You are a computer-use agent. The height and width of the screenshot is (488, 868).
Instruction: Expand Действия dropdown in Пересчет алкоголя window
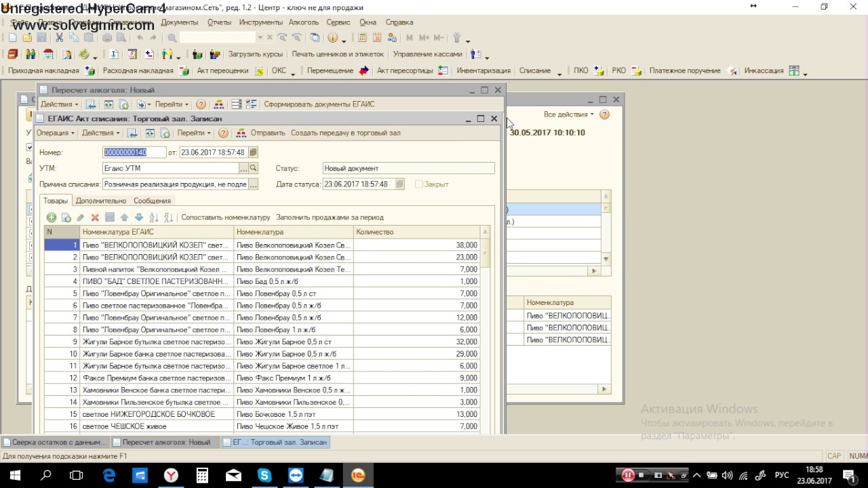[59, 104]
